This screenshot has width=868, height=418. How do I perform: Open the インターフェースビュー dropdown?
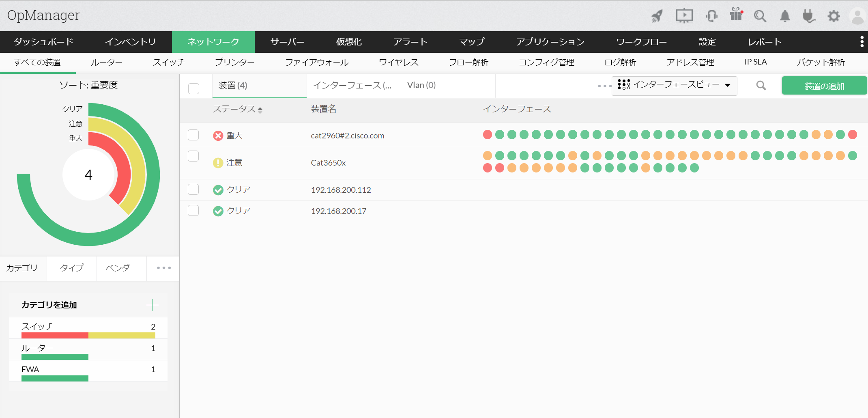click(674, 85)
